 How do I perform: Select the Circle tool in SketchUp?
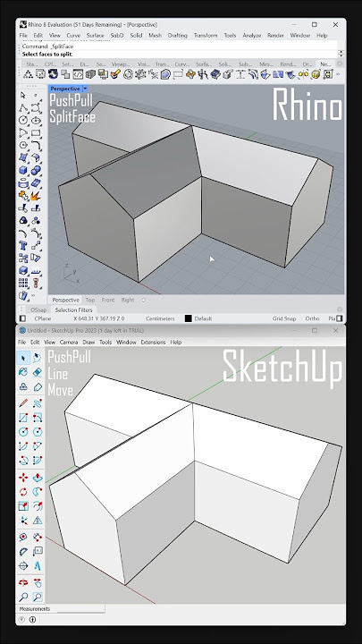click(x=23, y=432)
